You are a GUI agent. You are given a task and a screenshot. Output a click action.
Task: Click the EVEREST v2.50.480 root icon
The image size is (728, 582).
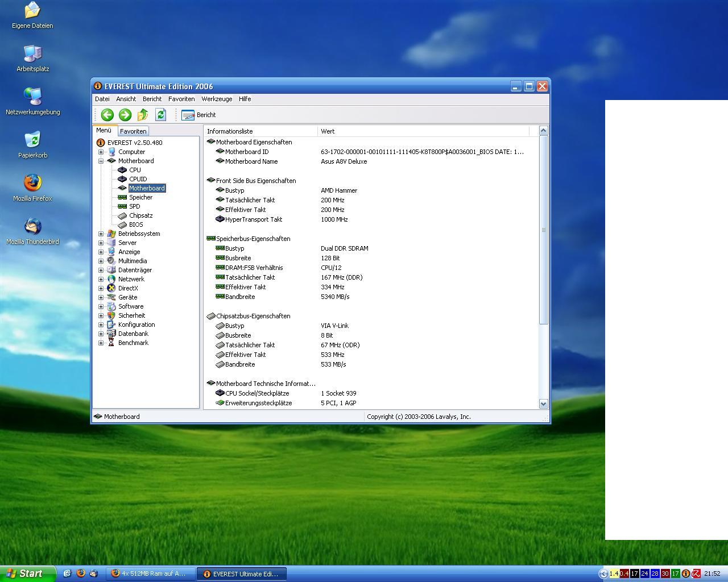[x=101, y=143]
